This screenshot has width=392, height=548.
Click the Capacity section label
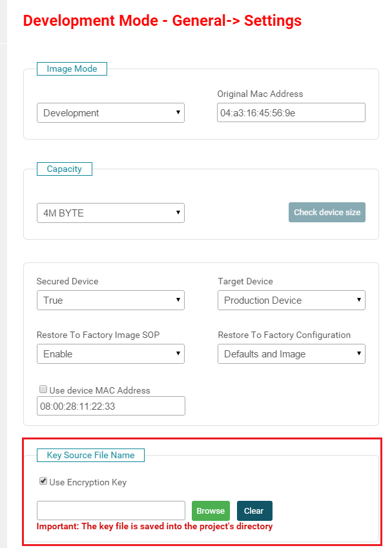64,169
